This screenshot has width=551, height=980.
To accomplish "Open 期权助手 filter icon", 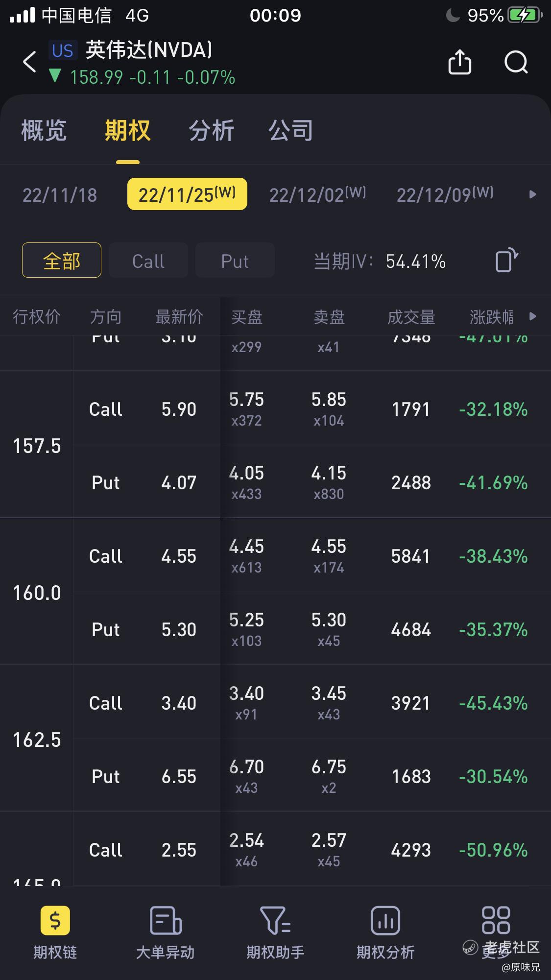I will (275, 921).
